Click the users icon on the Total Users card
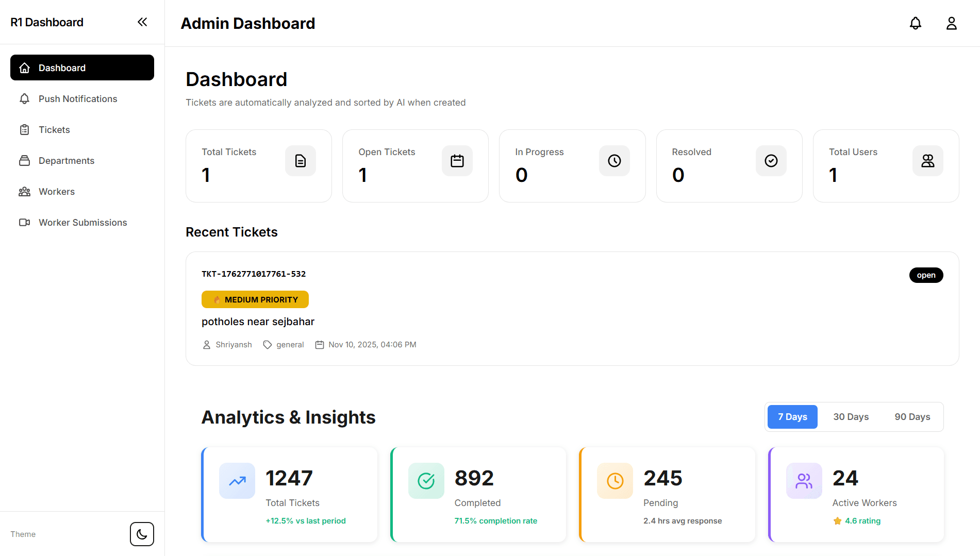 [x=927, y=161]
